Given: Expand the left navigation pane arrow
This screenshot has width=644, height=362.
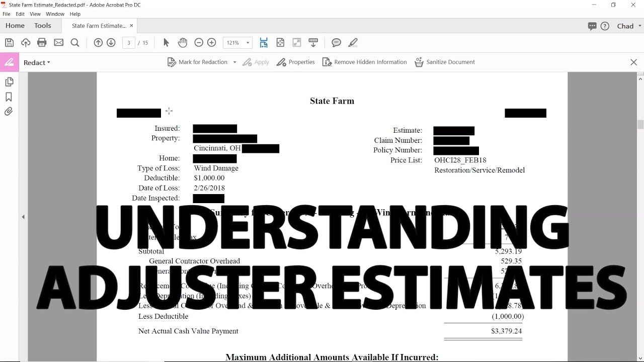Looking at the screenshot, I should 23,217.
